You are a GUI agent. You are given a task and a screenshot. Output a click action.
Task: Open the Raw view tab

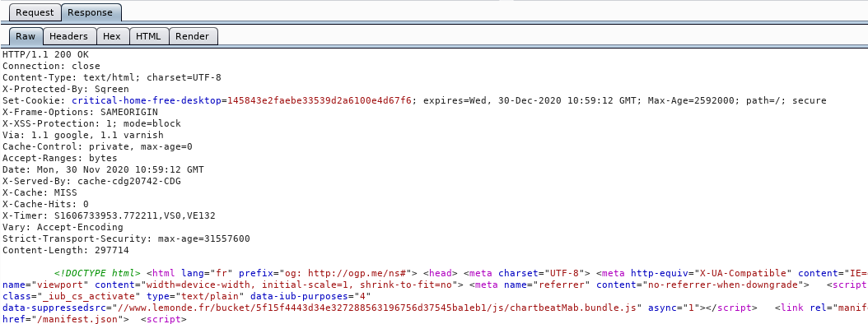(x=26, y=36)
